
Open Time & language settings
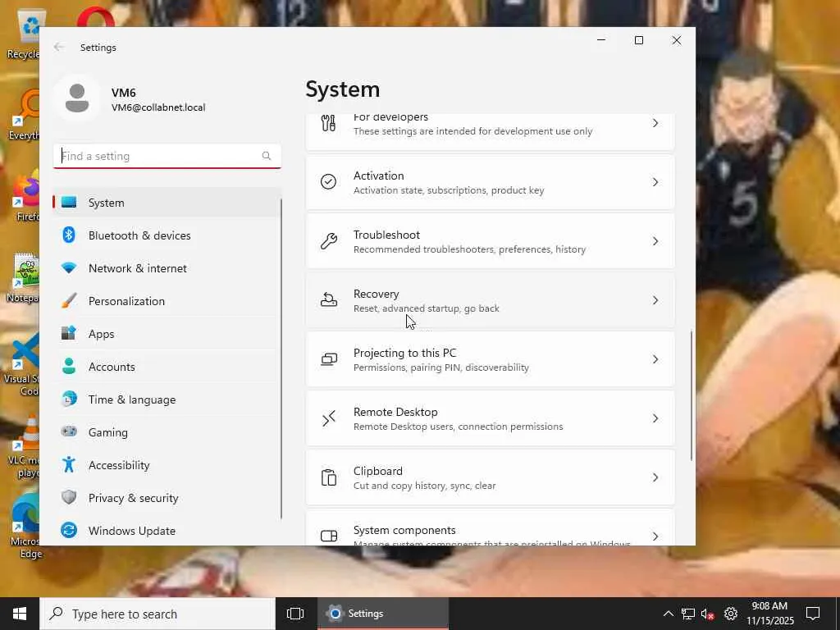coord(167,399)
